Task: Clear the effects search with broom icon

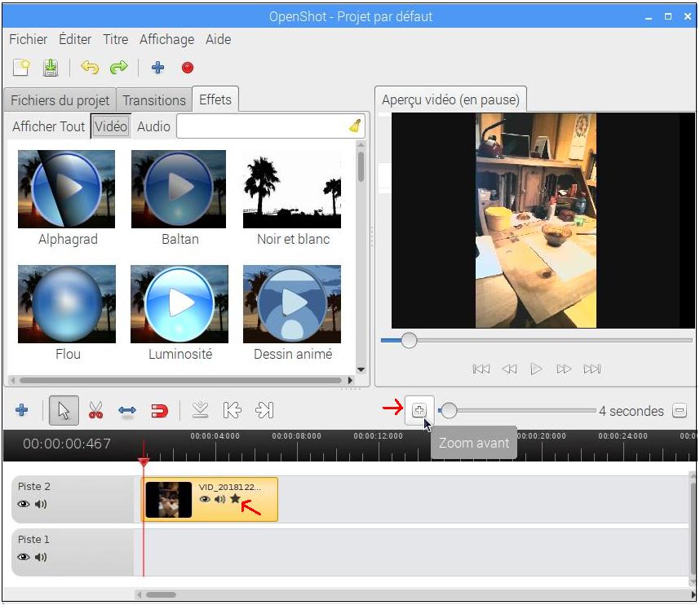Action: tap(355, 126)
